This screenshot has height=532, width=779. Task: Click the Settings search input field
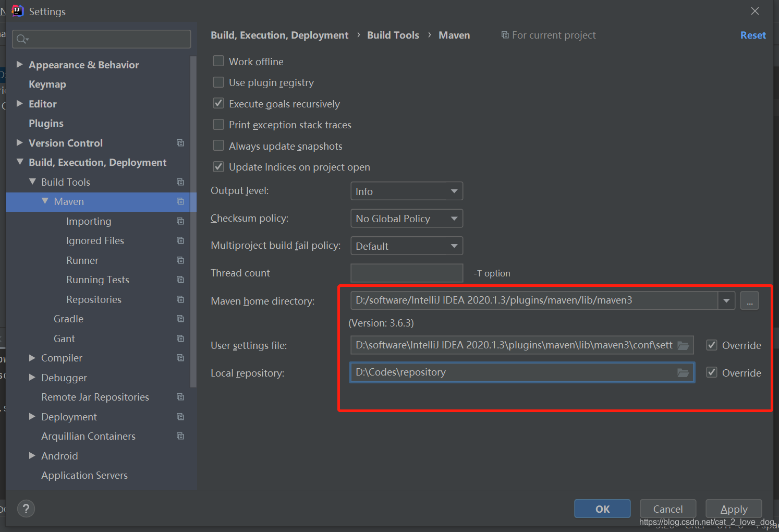tap(101, 39)
